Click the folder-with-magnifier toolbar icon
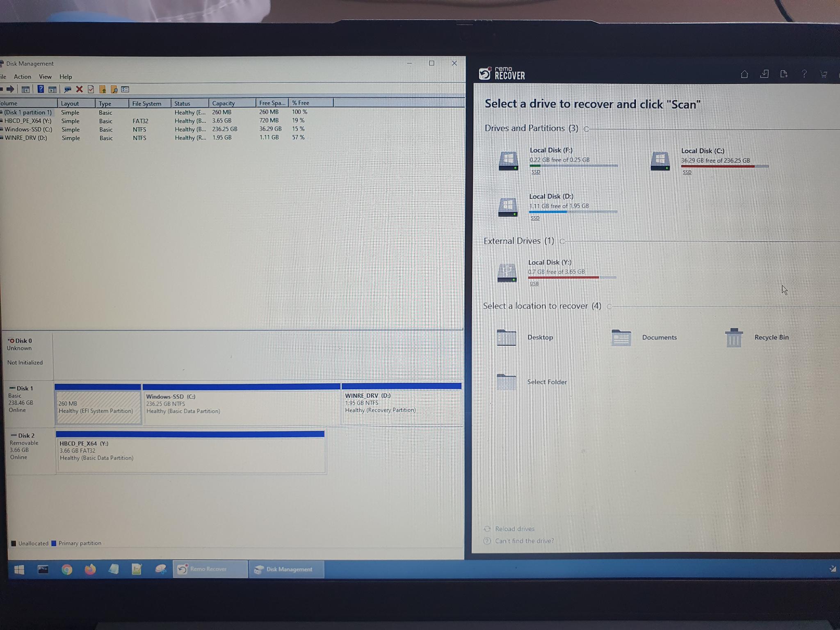The image size is (840, 630). 114,89
